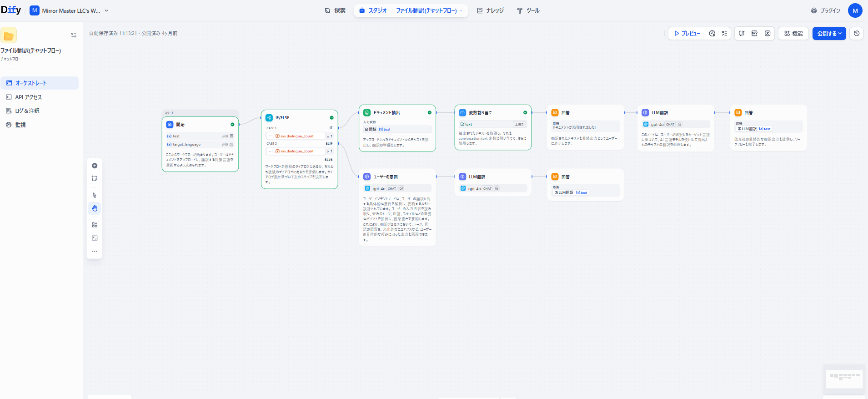Viewport: 868px width, 399px height.
Task: Open the ENV environment variables panel
Action: (x=754, y=34)
